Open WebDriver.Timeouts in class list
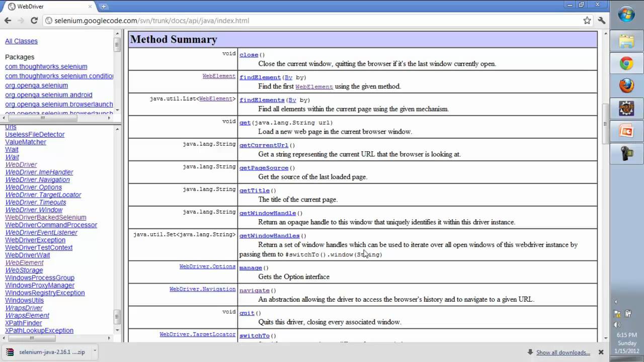Viewport: 644px width, 362px height. (x=36, y=202)
